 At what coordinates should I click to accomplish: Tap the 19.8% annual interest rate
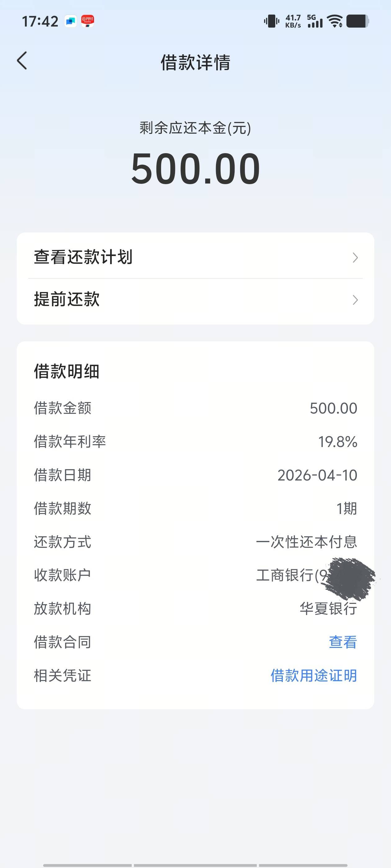click(338, 442)
